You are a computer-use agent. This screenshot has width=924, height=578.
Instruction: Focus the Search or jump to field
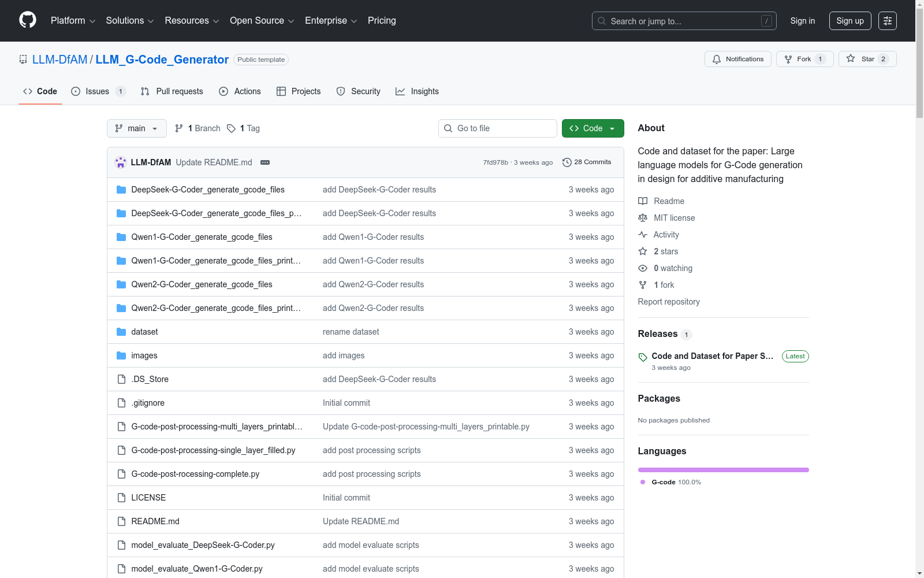pos(684,21)
